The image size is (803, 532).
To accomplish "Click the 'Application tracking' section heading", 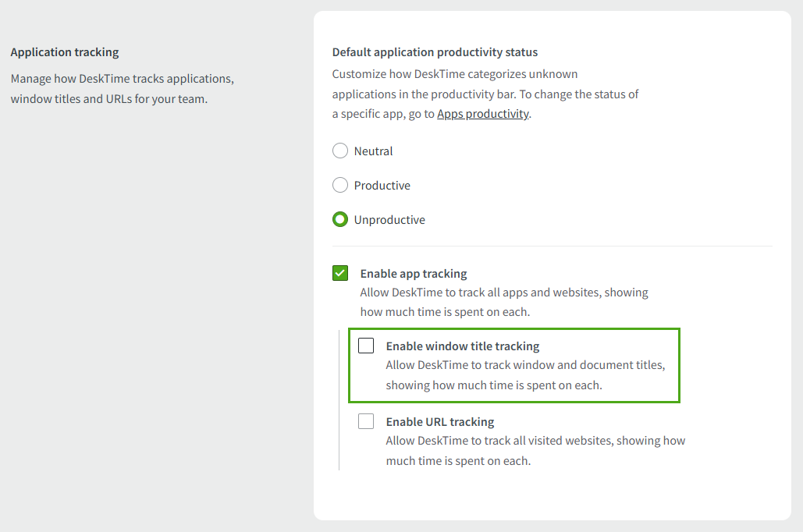I will coord(65,52).
